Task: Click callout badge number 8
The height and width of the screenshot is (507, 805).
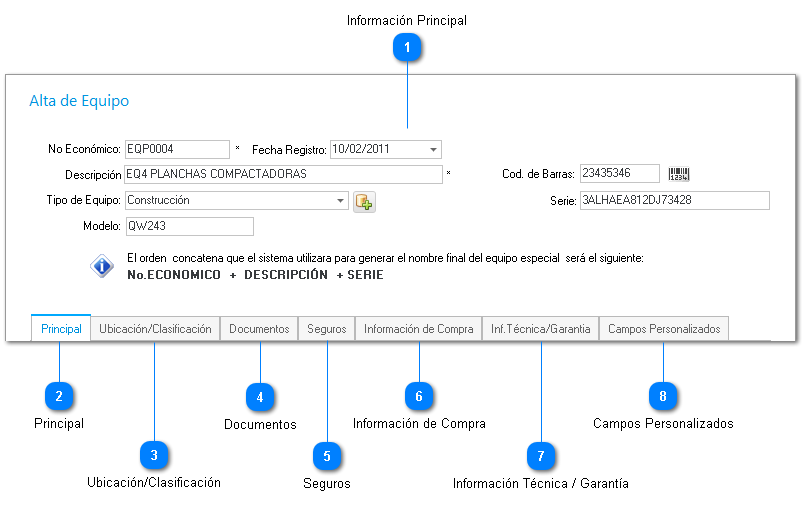Action: coord(662,396)
